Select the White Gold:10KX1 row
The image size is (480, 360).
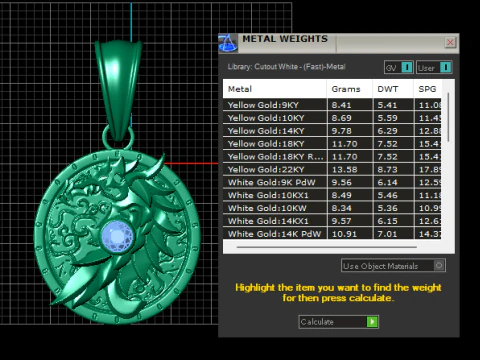tap(332, 195)
